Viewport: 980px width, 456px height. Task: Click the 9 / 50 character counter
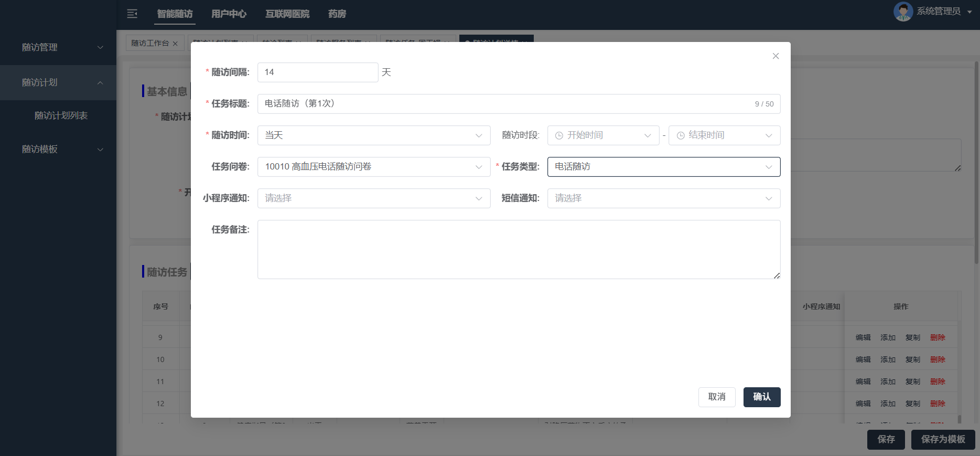point(764,104)
